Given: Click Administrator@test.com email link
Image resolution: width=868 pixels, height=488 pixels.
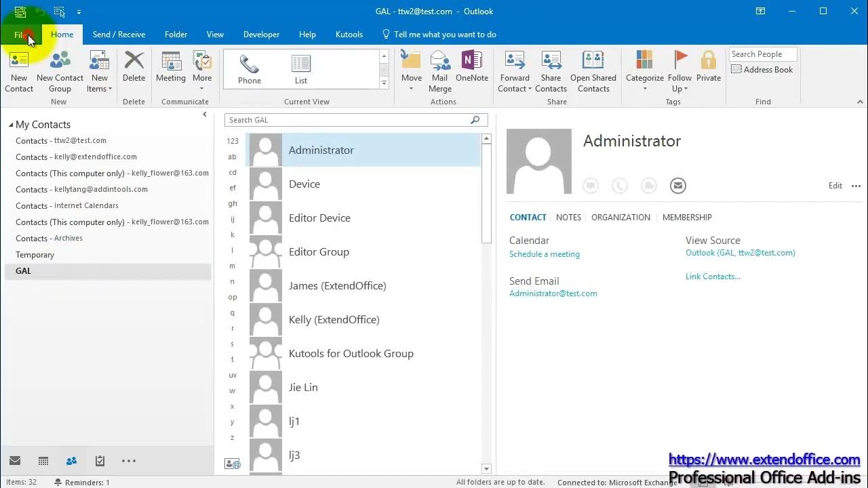Looking at the screenshot, I should (553, 293).
